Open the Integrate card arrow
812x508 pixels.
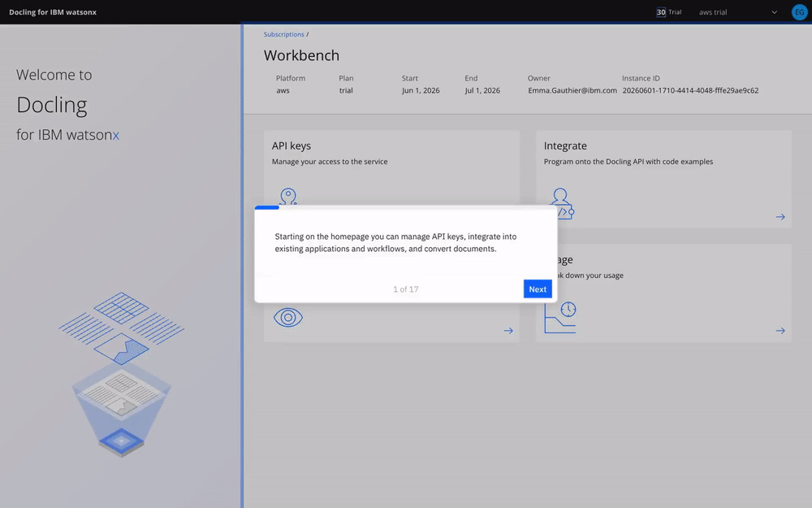[780, 217]
